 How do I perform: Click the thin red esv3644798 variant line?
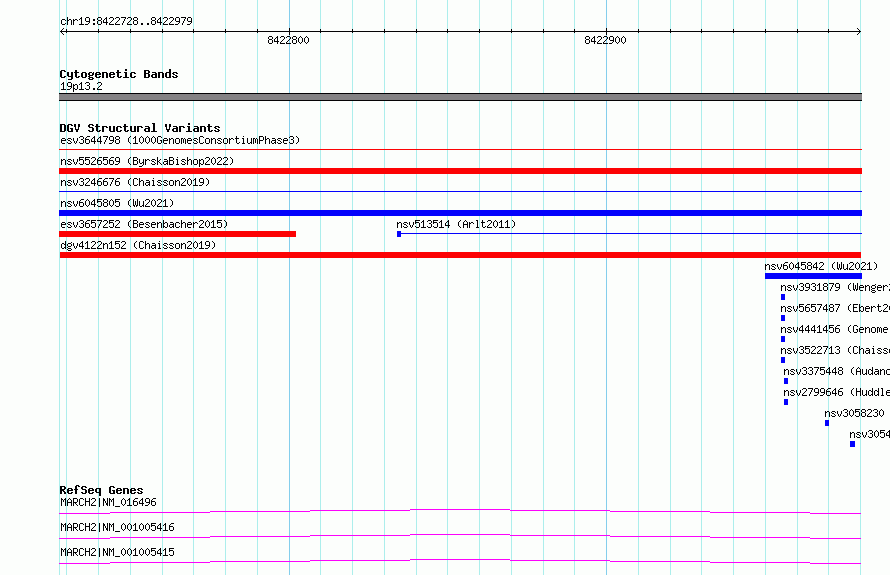(460, 150)
